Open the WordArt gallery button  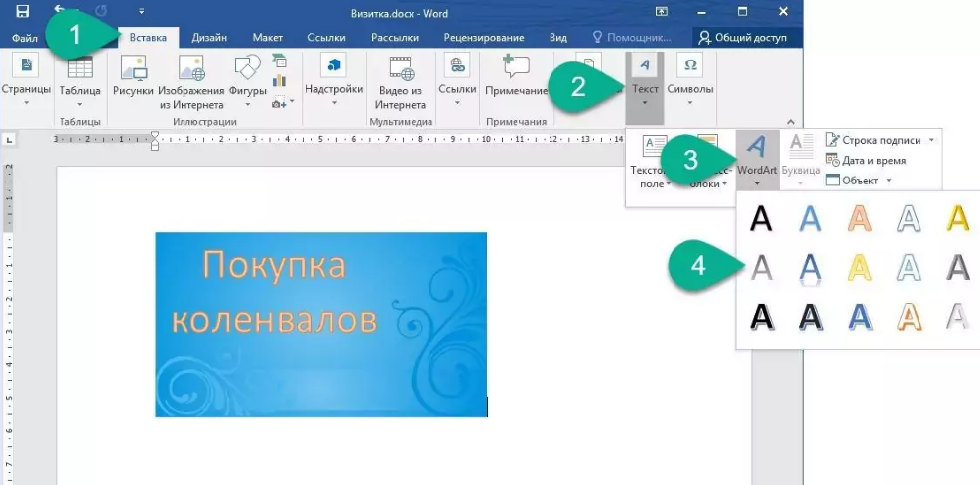point(757,161)
